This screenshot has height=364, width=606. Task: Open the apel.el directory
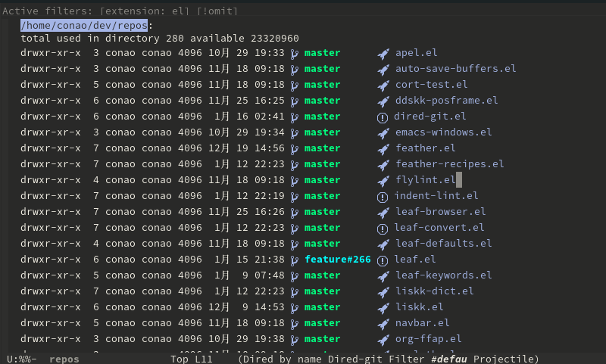click(x=416, y=52)
